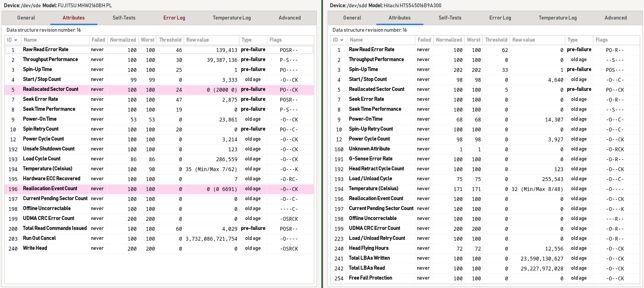This screenshot has width=644, height=288.
Task: Select raw value 139,413 in FUJITSU table
Action: (x=227, y=50)
